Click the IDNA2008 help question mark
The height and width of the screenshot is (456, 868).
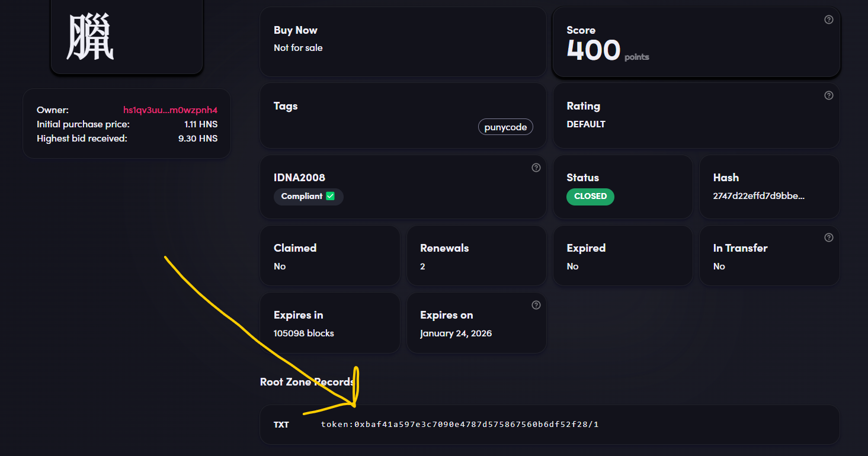tap(536, 168)
